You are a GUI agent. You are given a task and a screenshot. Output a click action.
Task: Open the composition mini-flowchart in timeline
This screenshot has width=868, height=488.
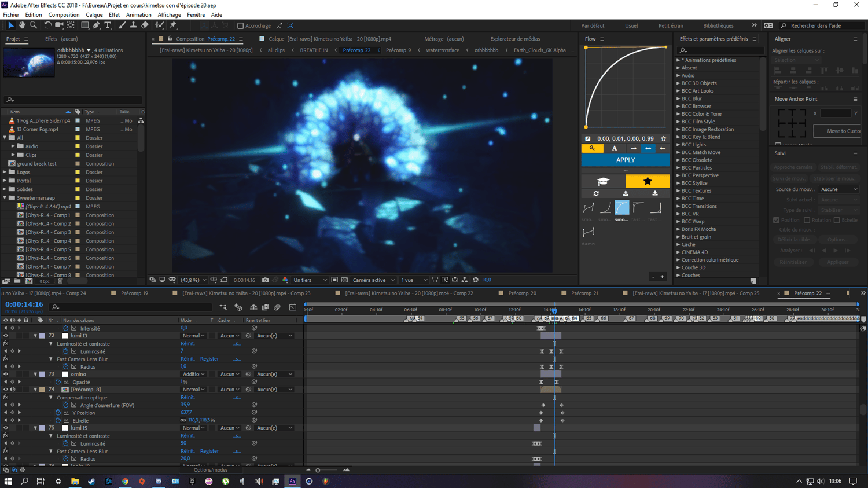pyautogui.click(x=223, y=307)
